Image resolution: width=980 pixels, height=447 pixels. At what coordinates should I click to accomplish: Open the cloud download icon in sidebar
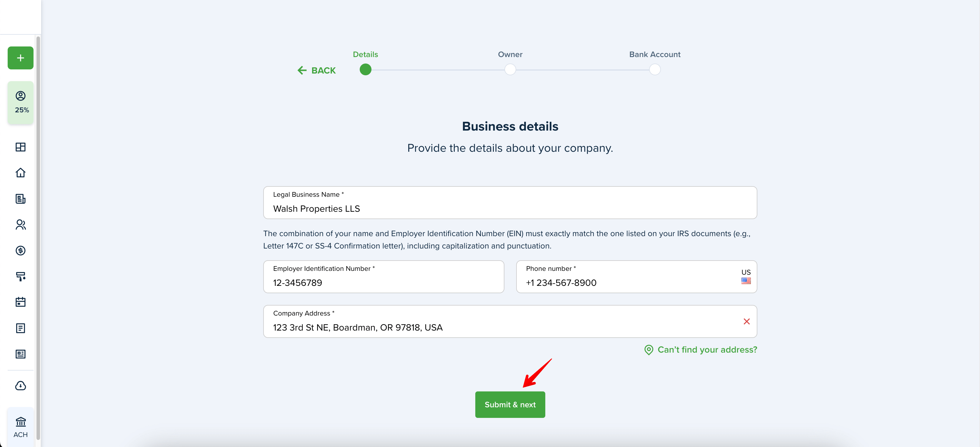[21, 386]
